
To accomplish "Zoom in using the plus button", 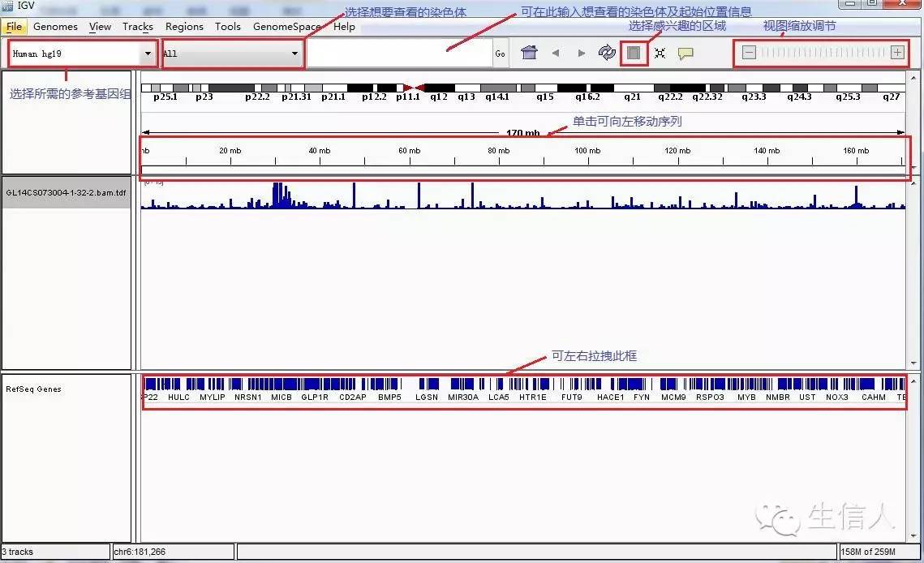I will click(x=896, y=53).
